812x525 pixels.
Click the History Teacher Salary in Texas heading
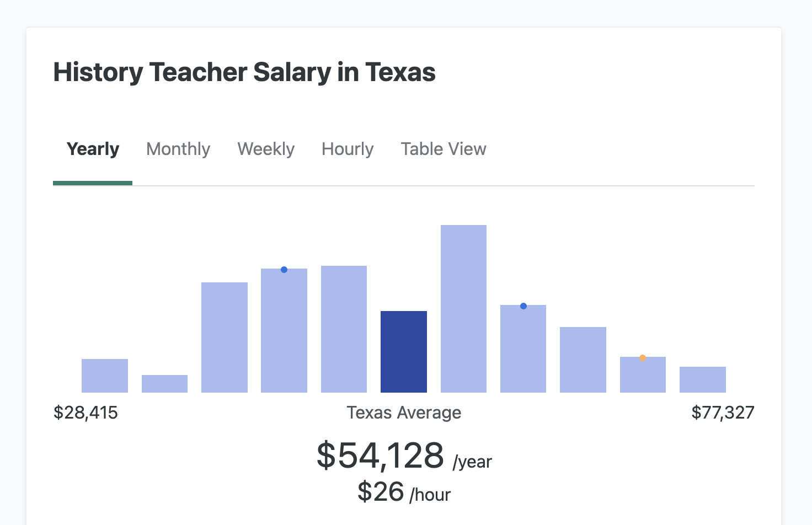pos(244,72)
